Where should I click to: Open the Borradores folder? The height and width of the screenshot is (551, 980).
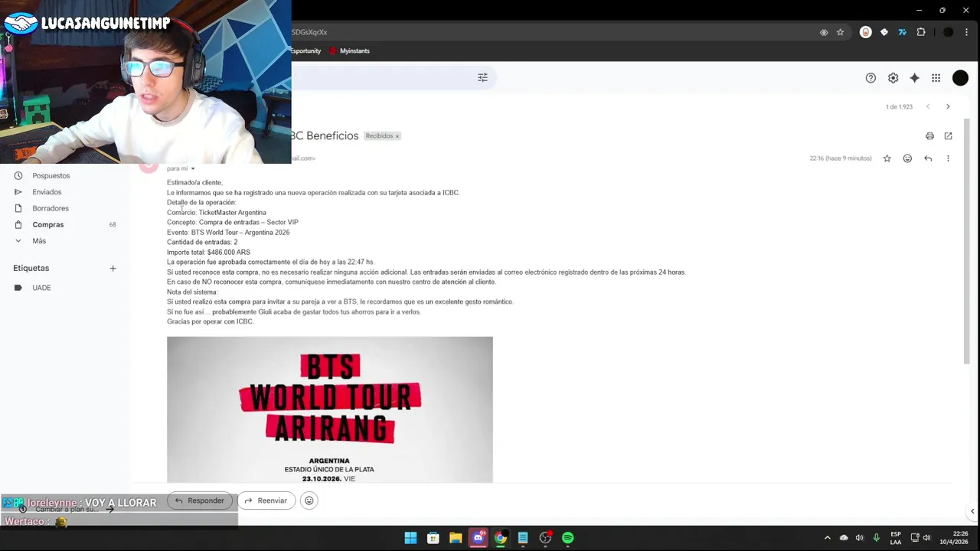click(x=51, y=208)
